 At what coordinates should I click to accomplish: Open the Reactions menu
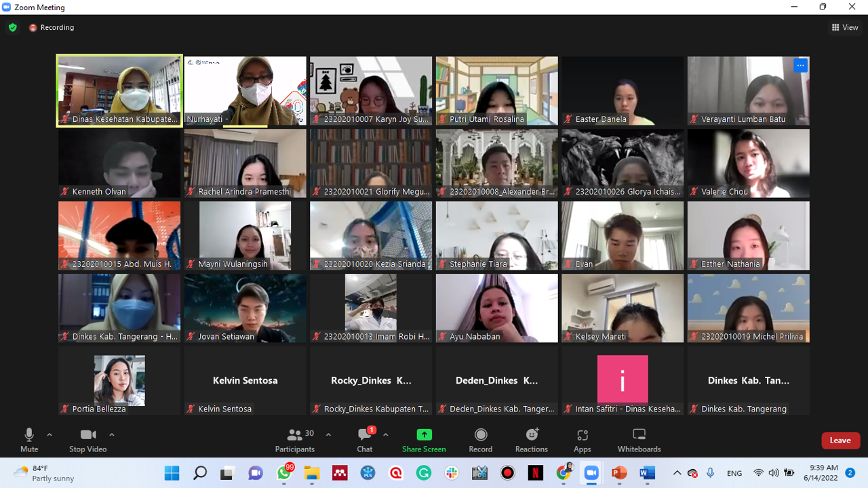[531, 440]
